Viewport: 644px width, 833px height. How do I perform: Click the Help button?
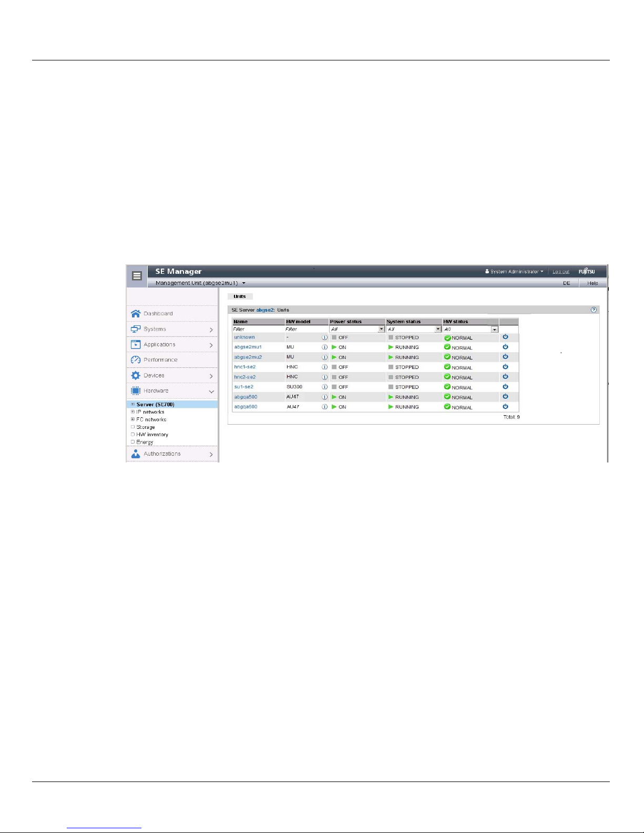[x=592, y=283]
